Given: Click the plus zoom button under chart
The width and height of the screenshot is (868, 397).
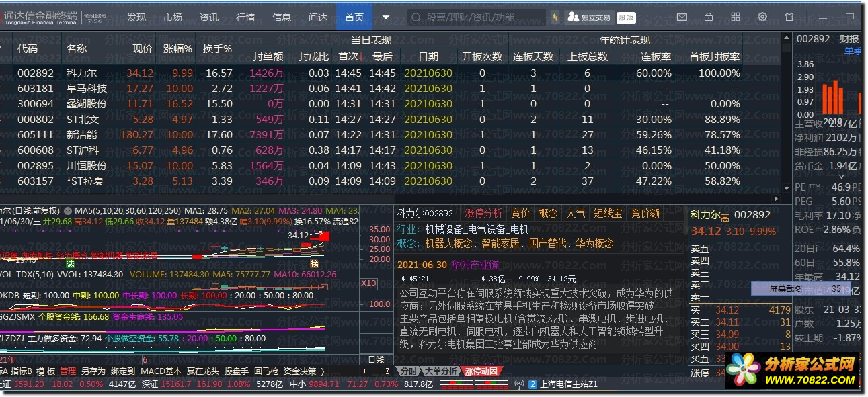Looking at the screenshot, I should [364, 371].
